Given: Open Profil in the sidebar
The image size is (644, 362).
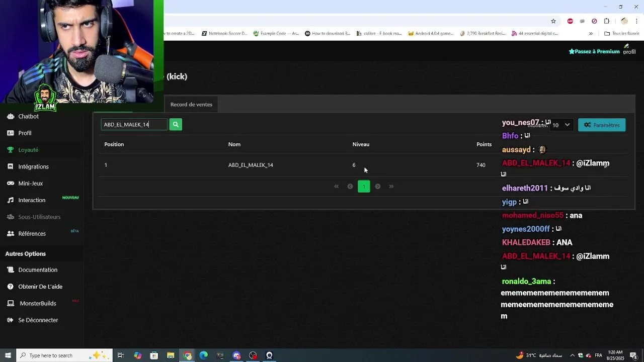Looking at the screenshot, I should 25,133.
